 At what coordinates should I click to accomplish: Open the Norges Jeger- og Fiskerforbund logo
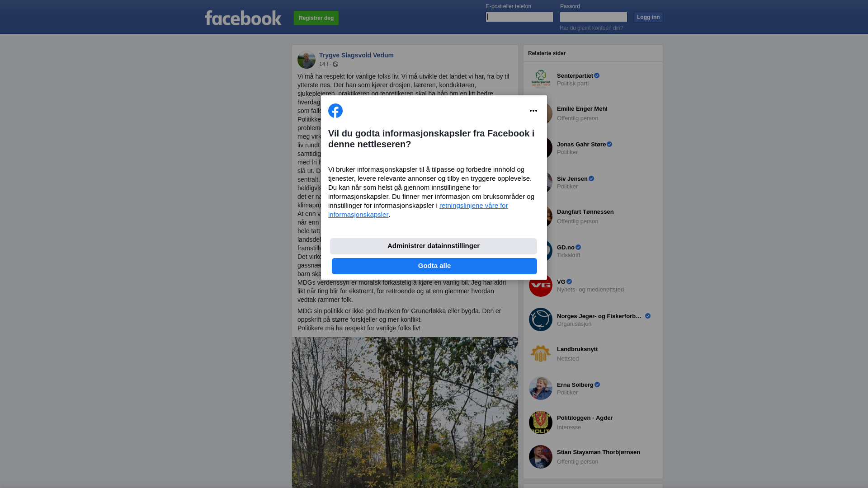pos(541,319)
